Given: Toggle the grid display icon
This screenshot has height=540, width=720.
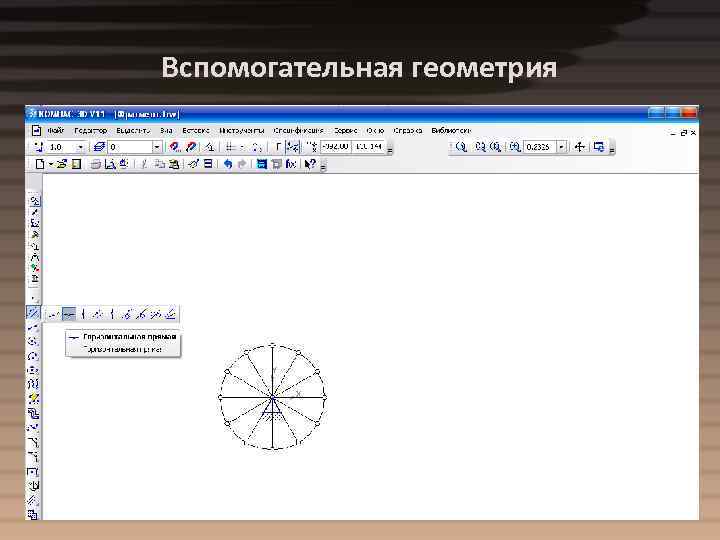Looking at the screenshot, I should point(231,147).
